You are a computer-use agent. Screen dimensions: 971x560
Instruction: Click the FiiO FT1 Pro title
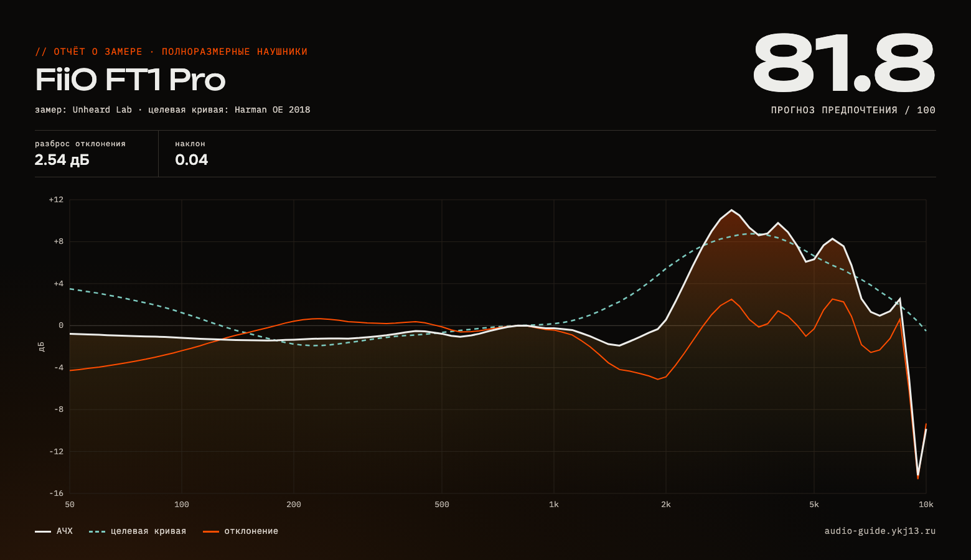coord(130,80)
